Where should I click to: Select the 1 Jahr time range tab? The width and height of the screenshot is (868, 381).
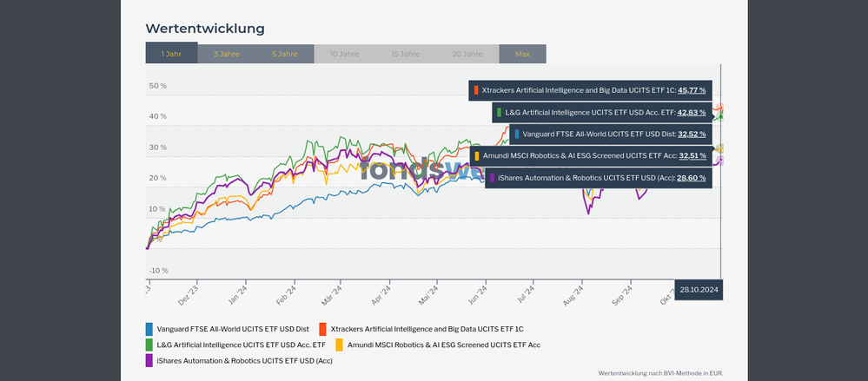click(171, 54)
